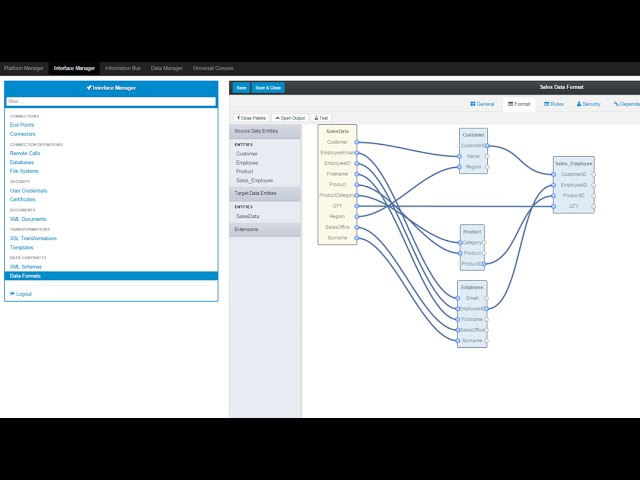Click SalesData EmployeeEmail output port
The image size is (640, 480).
pos(357,153)
